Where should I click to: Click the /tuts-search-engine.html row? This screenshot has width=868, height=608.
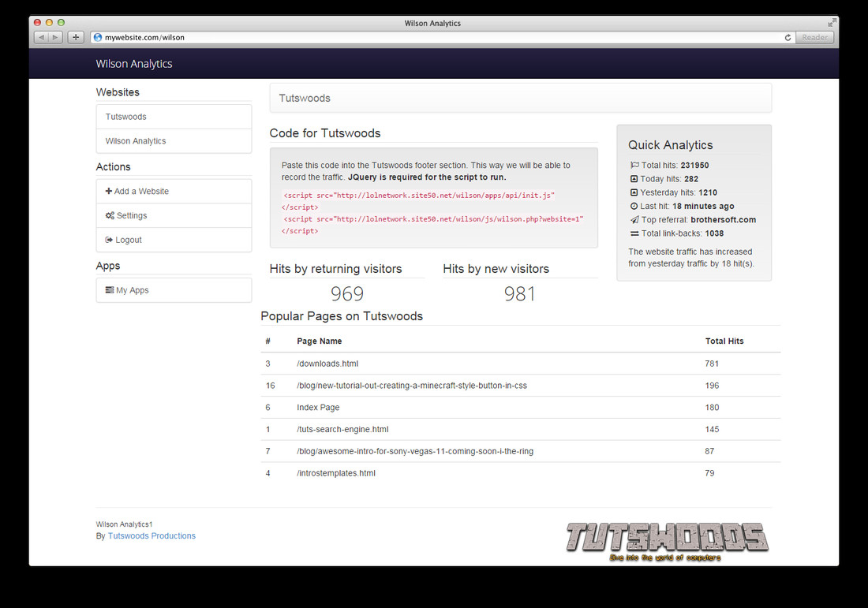coord(520,429)
